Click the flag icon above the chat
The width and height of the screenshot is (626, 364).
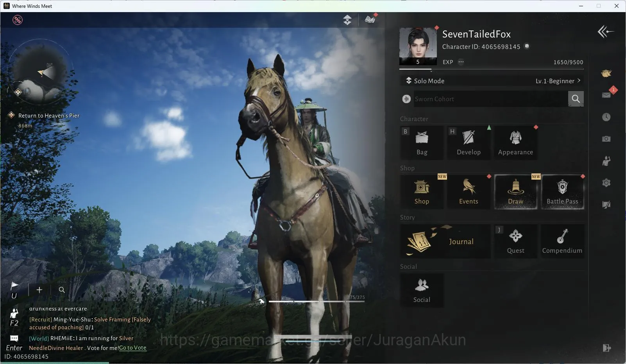click(14, 285)
